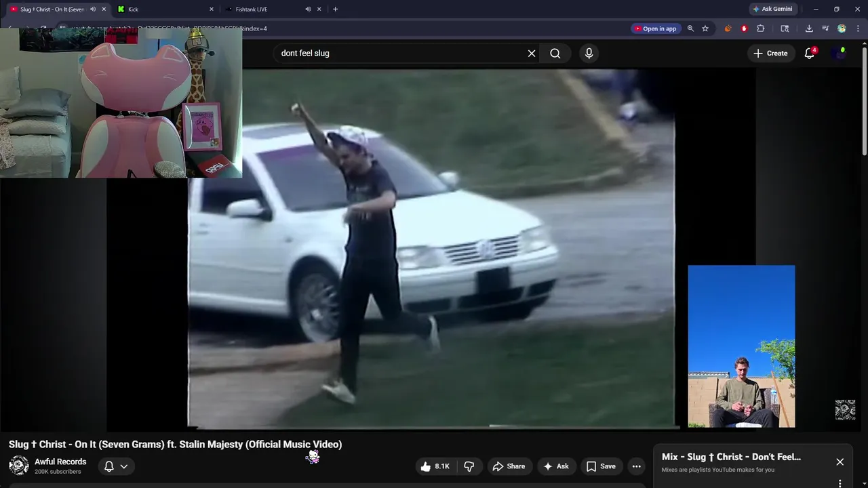Click Open in app button
The image size is (868, 488).
click(x=655, y=28)
